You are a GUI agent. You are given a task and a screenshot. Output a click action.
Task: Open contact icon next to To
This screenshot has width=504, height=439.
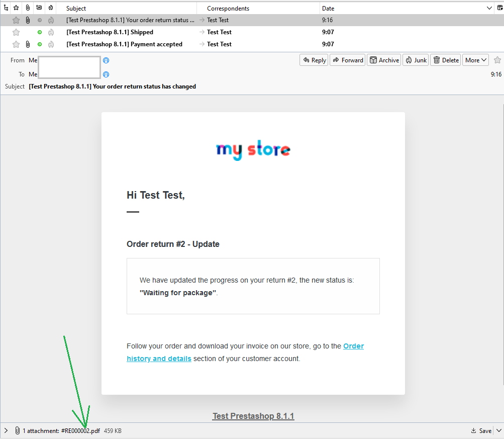[x=106, y=74]
